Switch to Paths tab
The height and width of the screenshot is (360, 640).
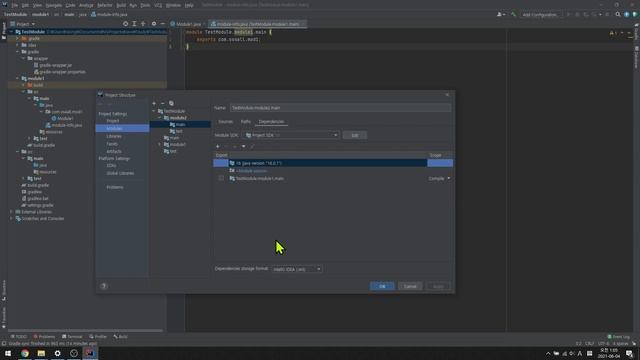[x=246, y=122]
